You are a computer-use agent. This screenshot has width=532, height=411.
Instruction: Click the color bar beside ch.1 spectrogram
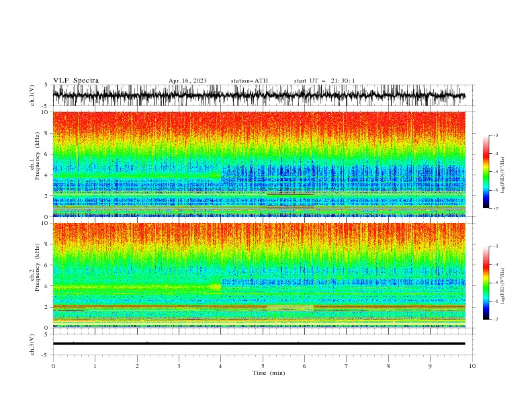click(486, 172)
